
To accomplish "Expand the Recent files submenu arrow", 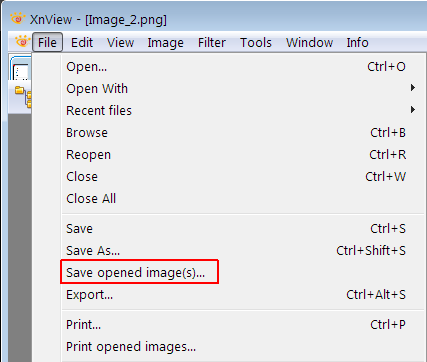I will coord(413,110).
